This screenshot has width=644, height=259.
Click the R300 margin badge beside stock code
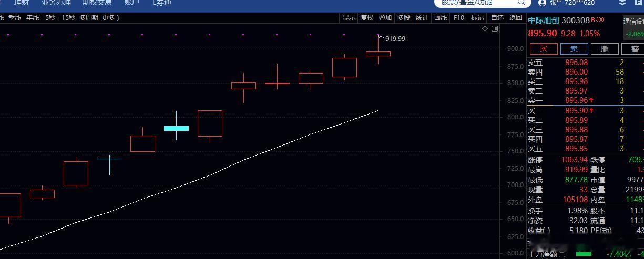tap(597, 20)
